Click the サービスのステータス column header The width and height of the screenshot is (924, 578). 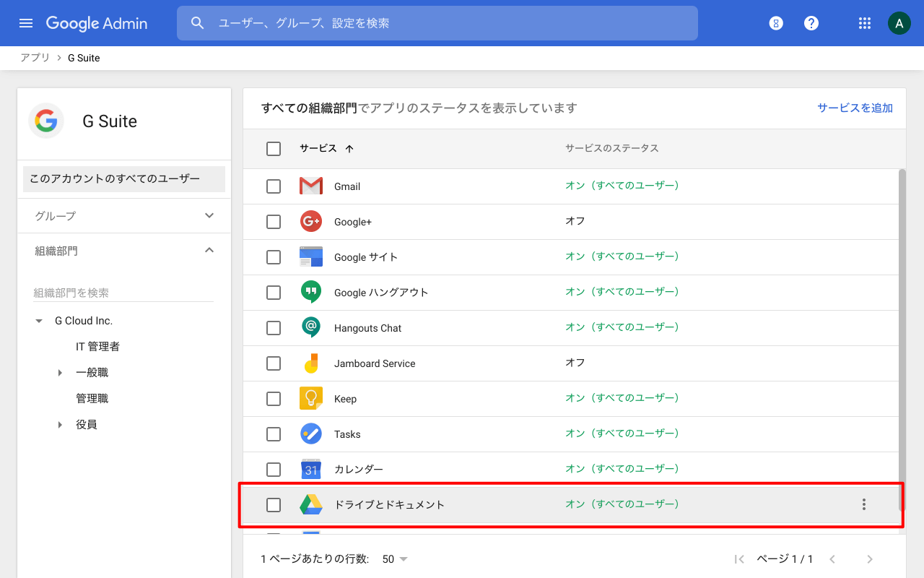[612, 148]
